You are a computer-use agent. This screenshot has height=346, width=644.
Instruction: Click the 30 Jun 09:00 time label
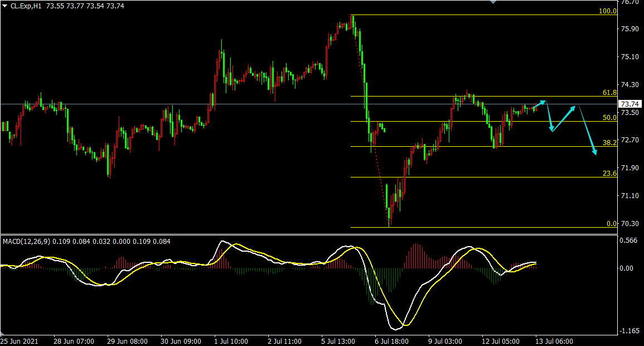point(181,342)
